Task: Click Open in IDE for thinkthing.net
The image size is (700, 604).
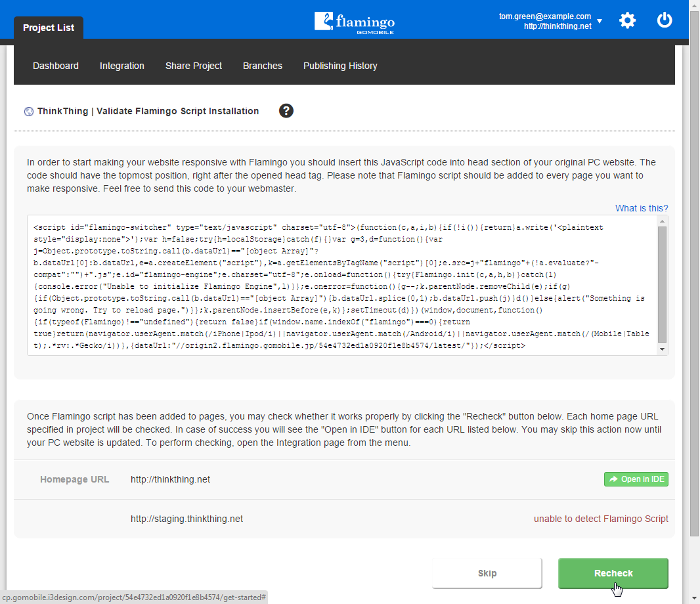Action: 636,479
